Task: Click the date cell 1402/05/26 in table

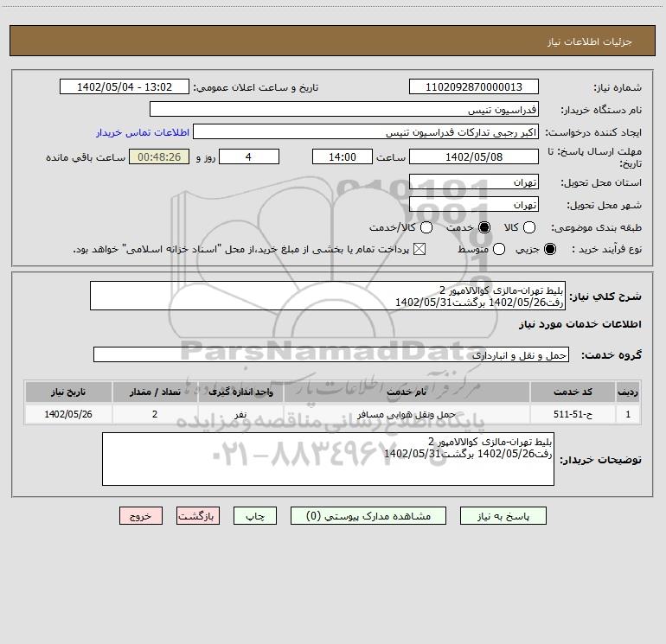Action: pyautogui.click(x=68, y=414)
